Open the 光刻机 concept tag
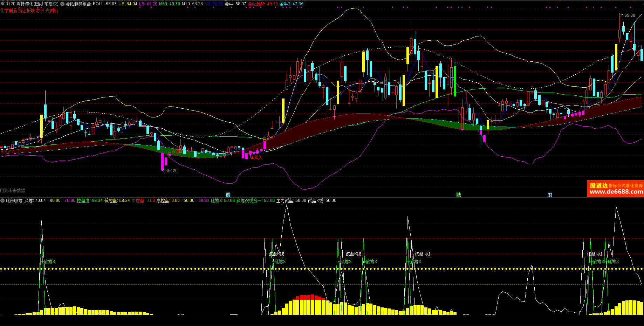This screenshot has height=326, width=644. coord(52,11)
